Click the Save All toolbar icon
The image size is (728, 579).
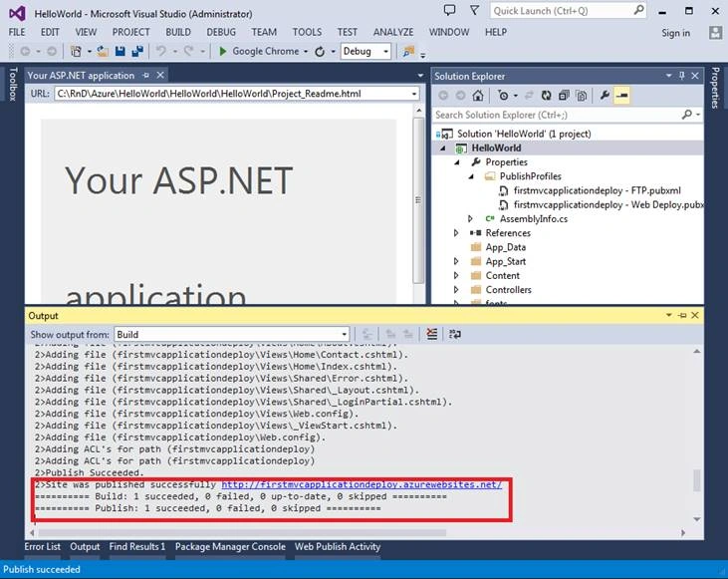pyautogui.click(x=137, y=51)
